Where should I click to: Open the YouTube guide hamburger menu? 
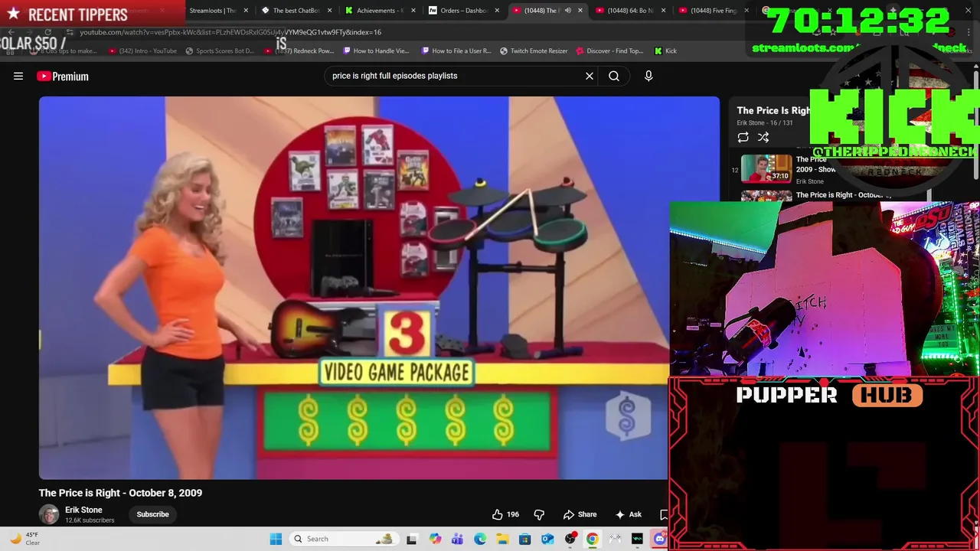pyautogui.click(x=18, y=76)
